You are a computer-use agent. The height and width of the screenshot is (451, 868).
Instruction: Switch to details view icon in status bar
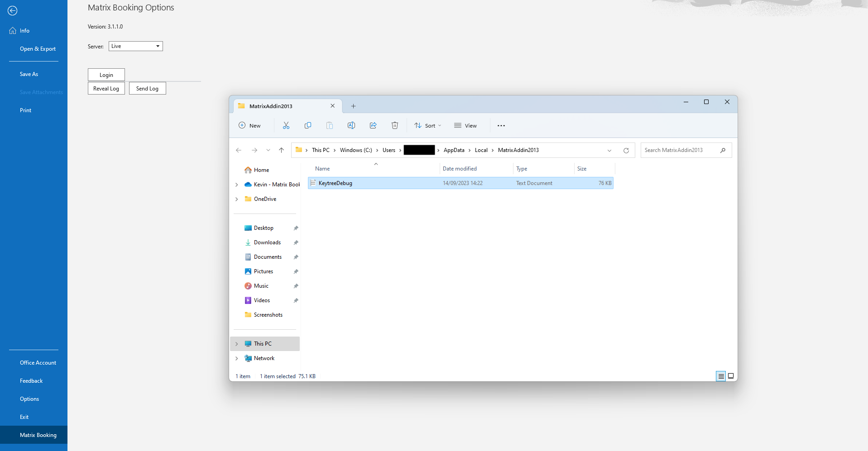click(721, 376)
